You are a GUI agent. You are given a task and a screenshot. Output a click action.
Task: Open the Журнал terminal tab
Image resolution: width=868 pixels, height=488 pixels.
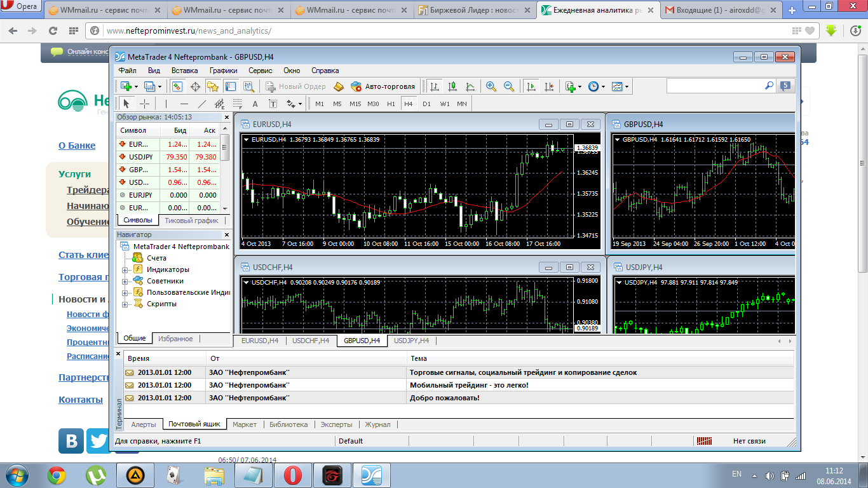coord(378,424)
